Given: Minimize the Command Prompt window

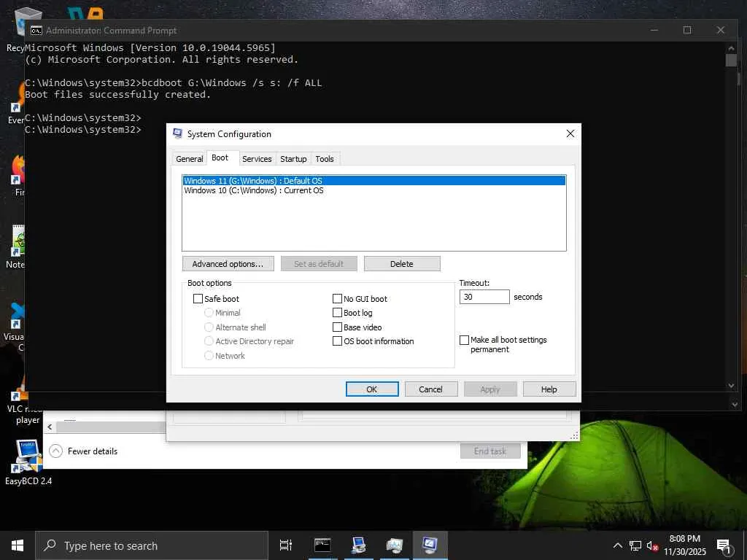Looking at the screenshot, I should tap(654, 30).
